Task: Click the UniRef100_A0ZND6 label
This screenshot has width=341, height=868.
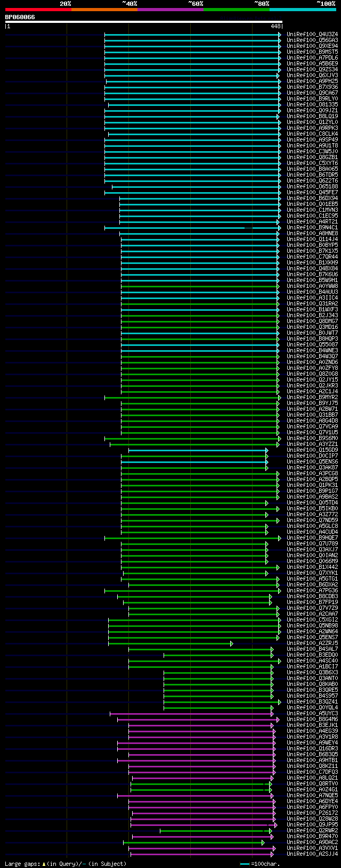Action: click(x=312, y=362)
